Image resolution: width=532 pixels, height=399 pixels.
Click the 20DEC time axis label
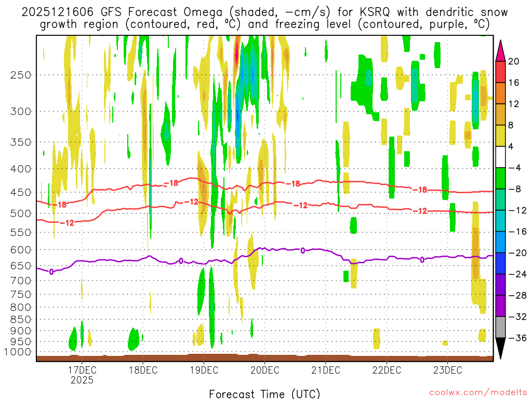tap(264, 370)
